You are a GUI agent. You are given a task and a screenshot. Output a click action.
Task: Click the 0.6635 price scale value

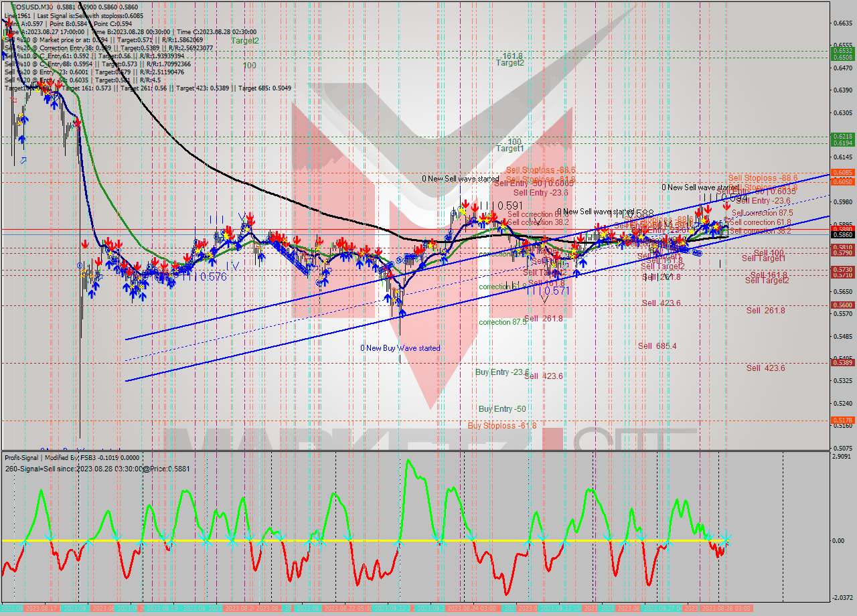(842, 23)
